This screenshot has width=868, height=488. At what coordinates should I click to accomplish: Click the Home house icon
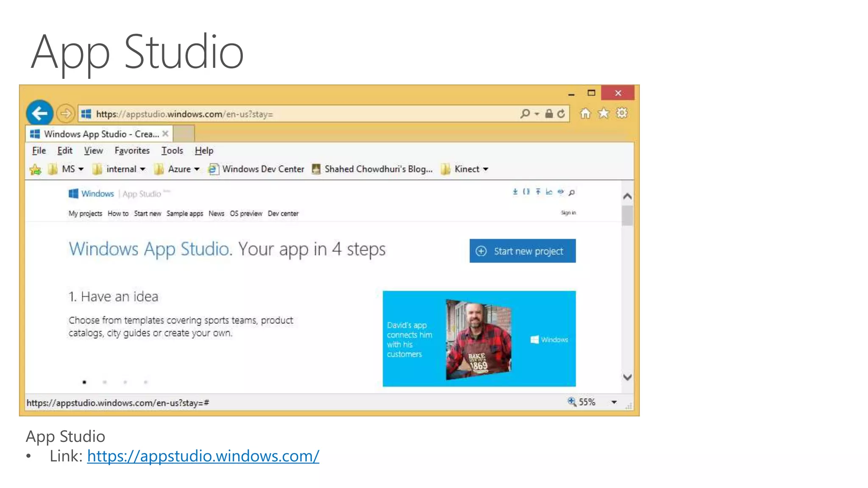(x=585, y=113)
